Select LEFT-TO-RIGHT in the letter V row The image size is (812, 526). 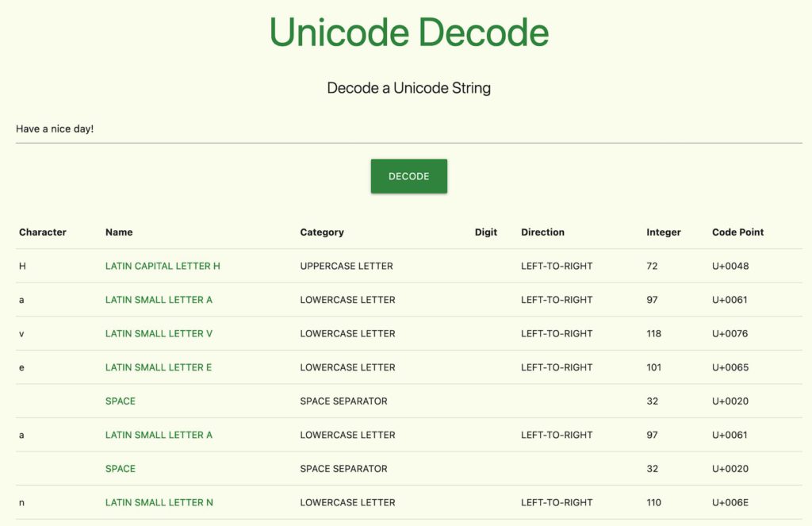click(557, 334)
